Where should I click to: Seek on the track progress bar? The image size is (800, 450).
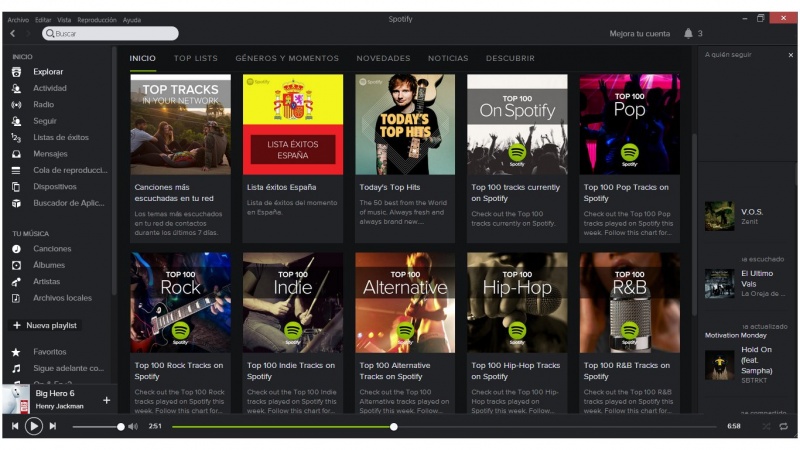coord(444,427)
